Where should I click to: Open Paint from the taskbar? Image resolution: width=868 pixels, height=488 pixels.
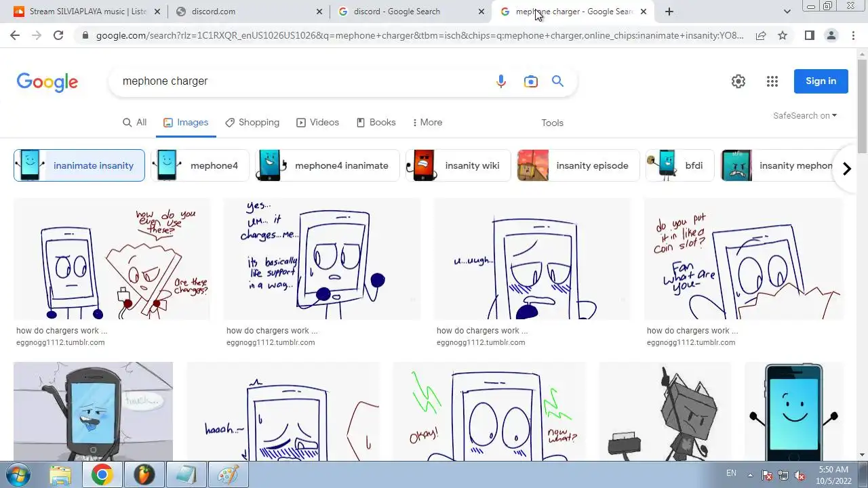pos(228,474)
